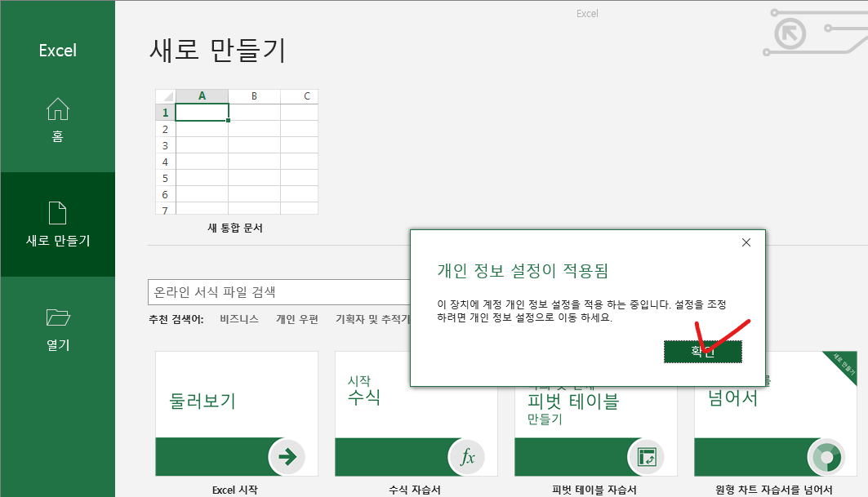
Task: Click the 원형 차트 자습서를 넘어서 label
Action: (774, 490)
